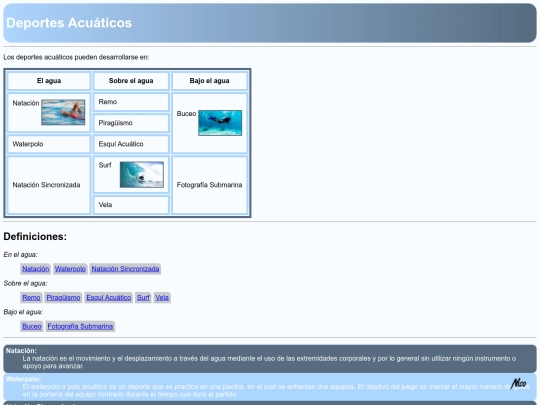Click the 'Waterpolo' table cell
Screen dimensions: 540x405
[49, 144]
